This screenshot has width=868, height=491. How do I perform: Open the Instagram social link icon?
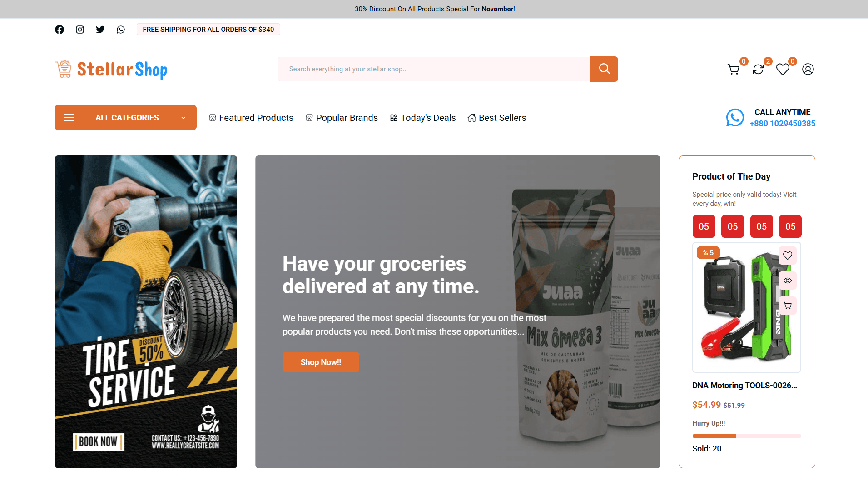[x=80, y=30]
